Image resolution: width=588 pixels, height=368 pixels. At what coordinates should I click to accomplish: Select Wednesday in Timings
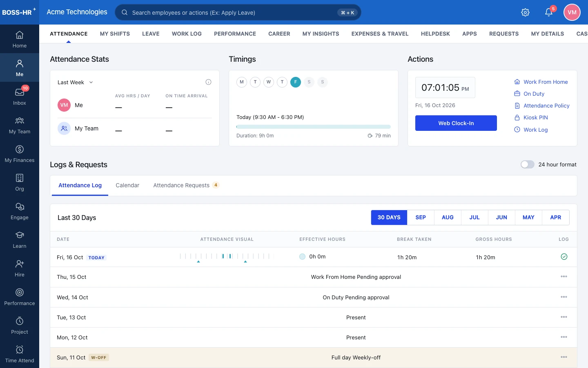pyautogui.click(x=269, y=82)
